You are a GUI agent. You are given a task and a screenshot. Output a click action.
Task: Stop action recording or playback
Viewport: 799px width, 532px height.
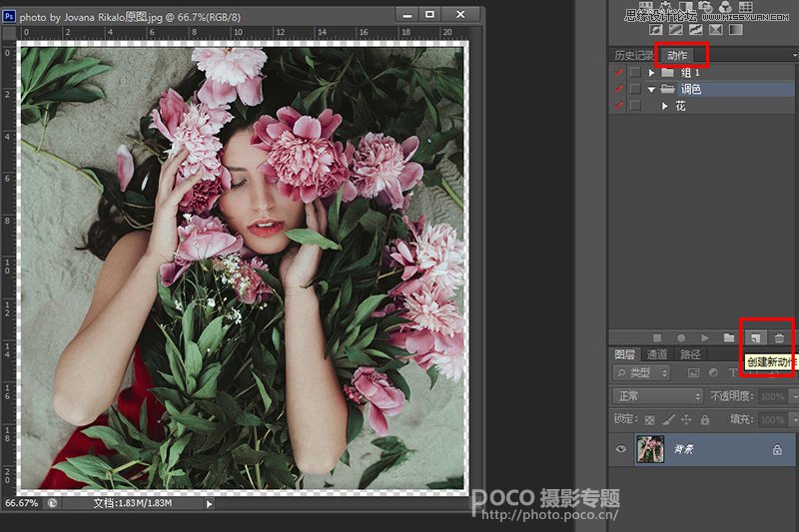[657, 337]
